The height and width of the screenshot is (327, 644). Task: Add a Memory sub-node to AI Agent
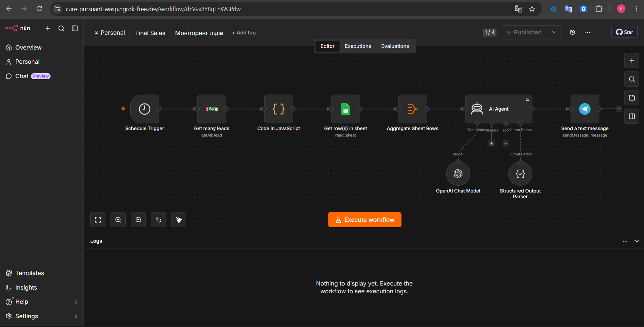(492, 143)
